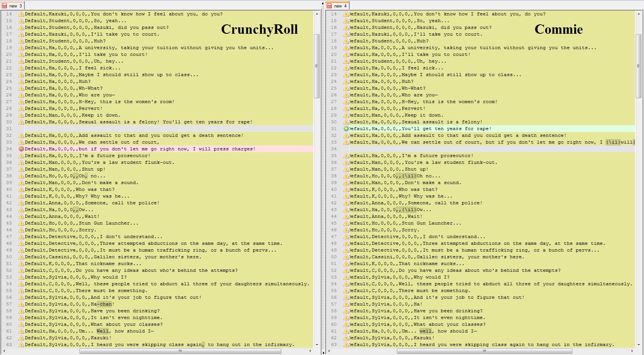This screenshot has width=644, height=355.
Task: Click the warning icon on line 47 in right pane
Action: point(346,237)
